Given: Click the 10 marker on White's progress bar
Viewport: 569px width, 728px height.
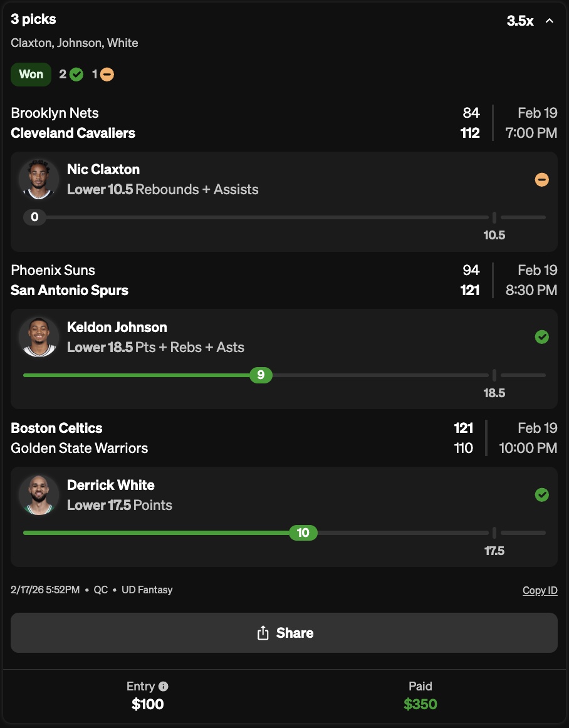Looking at the screenshot, I should pos(303,533).
